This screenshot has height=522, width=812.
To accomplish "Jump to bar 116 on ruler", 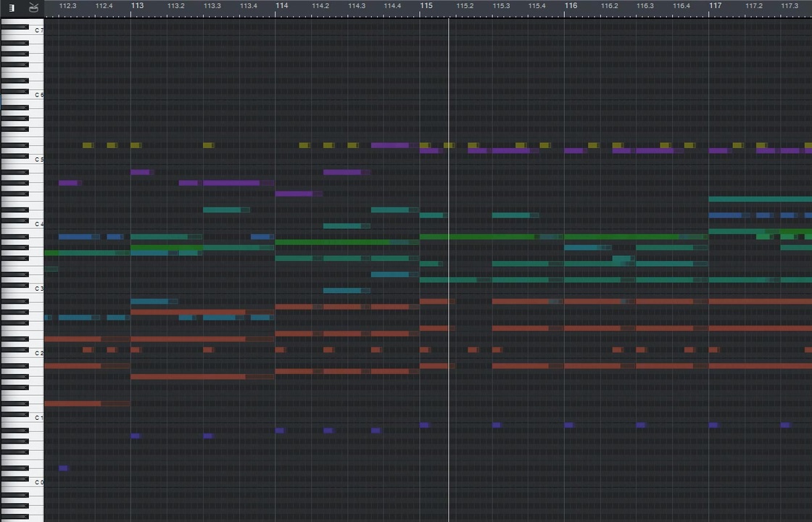I will [571, 6].
